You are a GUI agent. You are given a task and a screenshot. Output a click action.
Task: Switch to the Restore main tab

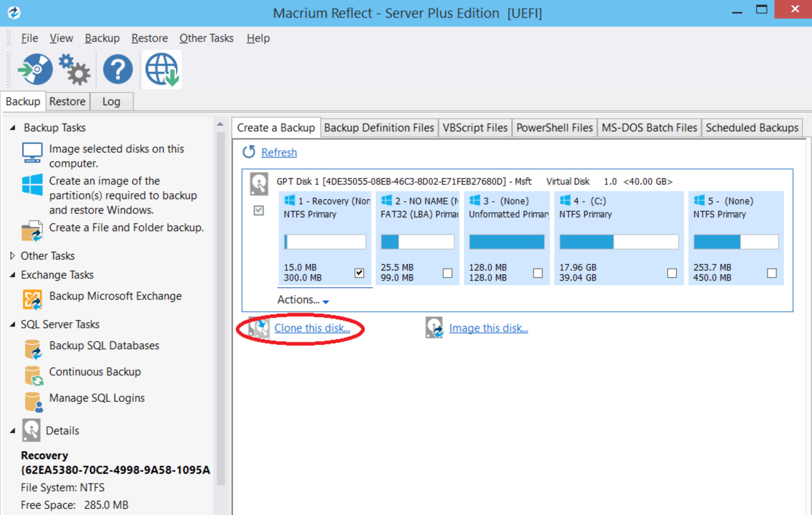[x=67, y=101]
